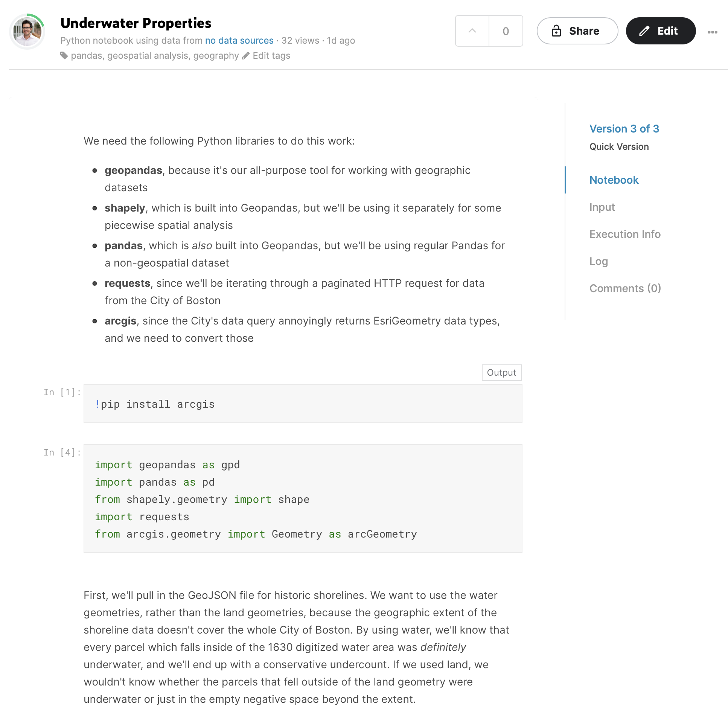Viewport: 728px width, 716px height.
Task: Click the 'pandas' tag link
Action: 86,56
